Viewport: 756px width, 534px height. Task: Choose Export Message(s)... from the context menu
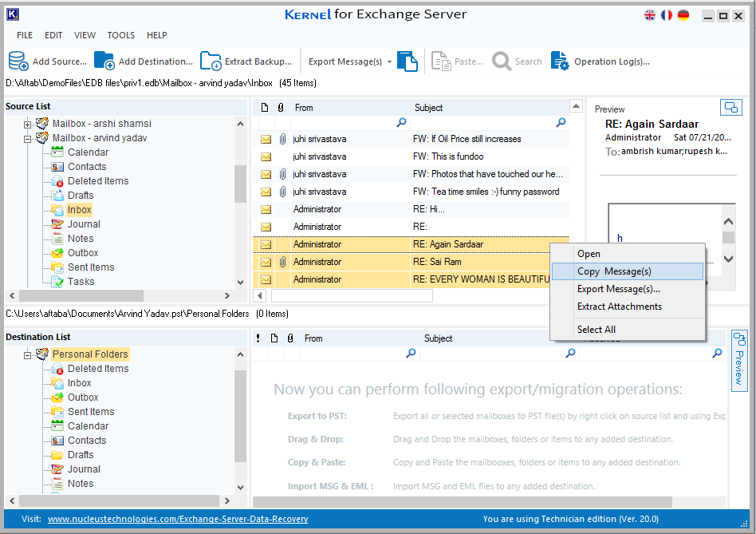(628, 289)
